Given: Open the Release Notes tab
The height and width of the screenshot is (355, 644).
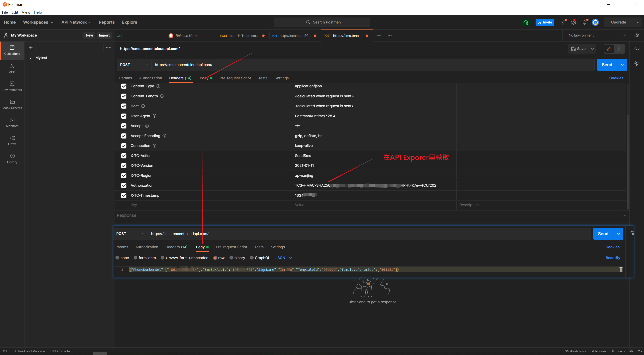Looking at the screenshot, I should pos(187,36).
